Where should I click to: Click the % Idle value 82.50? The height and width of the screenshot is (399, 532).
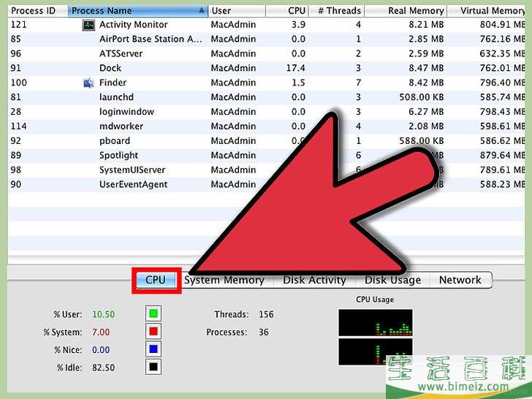pyautogui.click(x=104, y=368)
